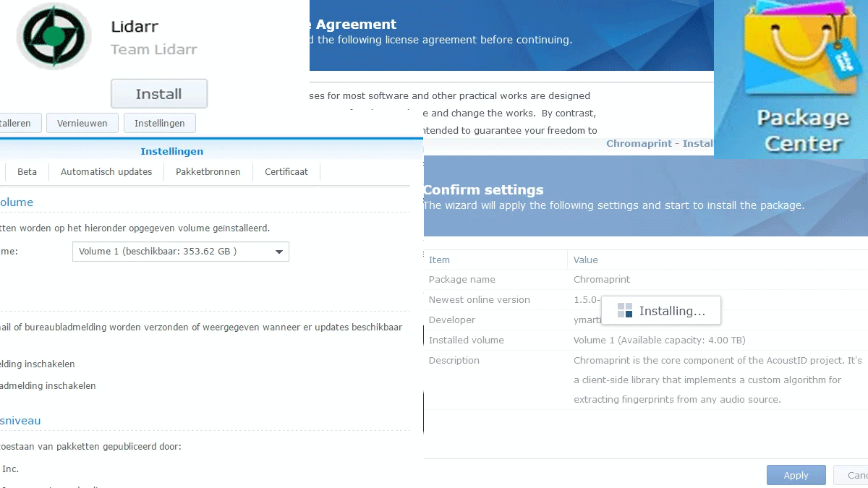The height and width of the screenshot is (488, 868).
Task: Click the Team Lidarr developer name
Action: [154, 50]
